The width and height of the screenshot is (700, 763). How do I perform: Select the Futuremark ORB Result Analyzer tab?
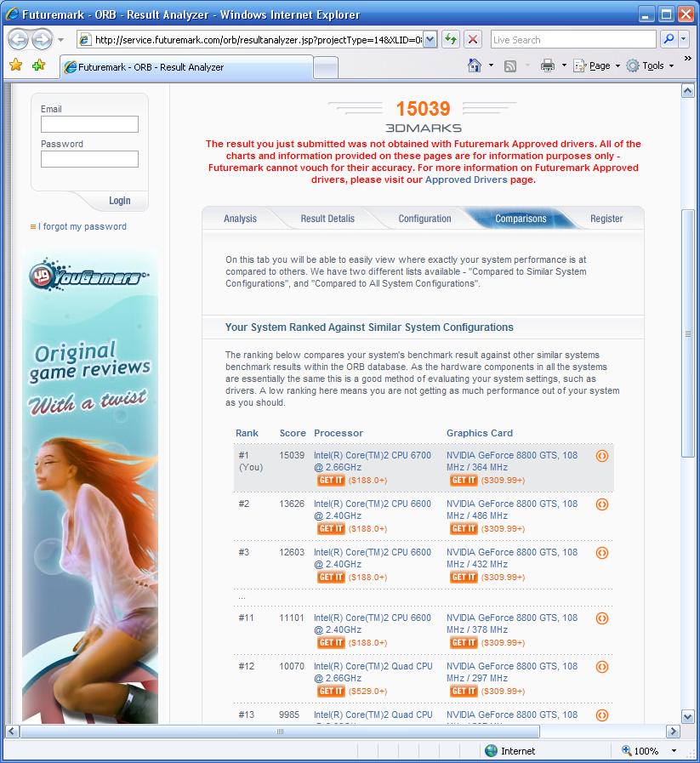click(186, 67)
